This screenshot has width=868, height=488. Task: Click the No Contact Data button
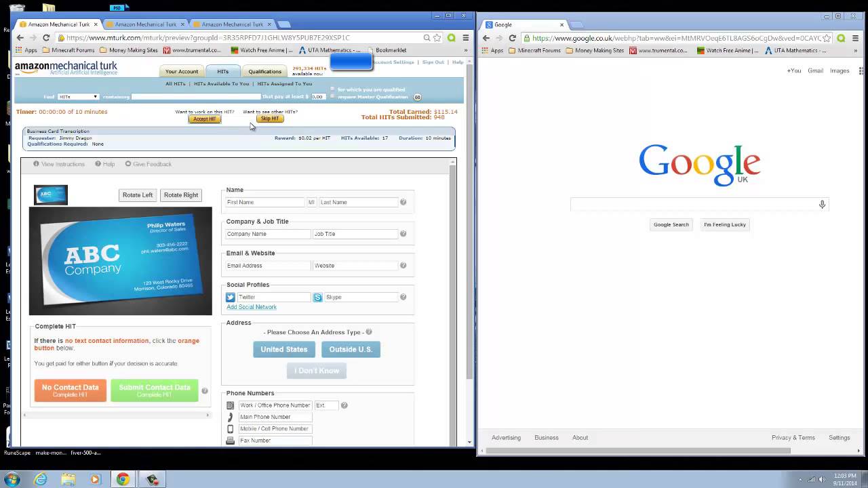click(x=71, y=390)
